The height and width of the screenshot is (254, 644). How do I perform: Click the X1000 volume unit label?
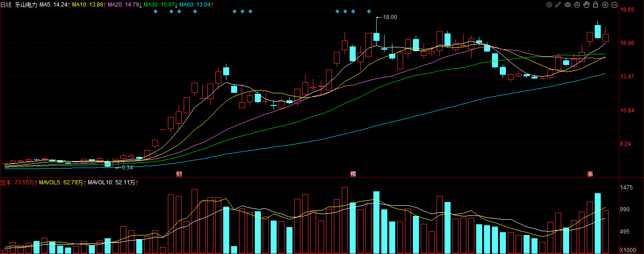tap(628, 250)
